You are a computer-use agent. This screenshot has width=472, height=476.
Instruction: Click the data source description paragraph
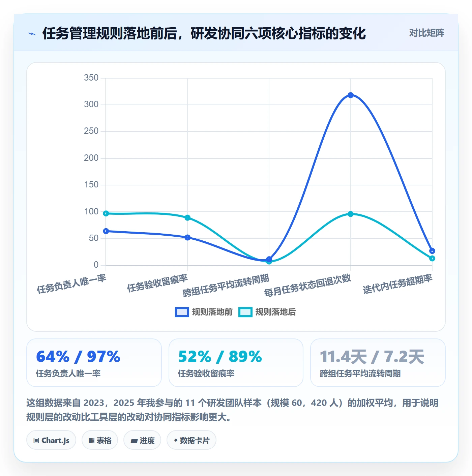pos(232,410)
